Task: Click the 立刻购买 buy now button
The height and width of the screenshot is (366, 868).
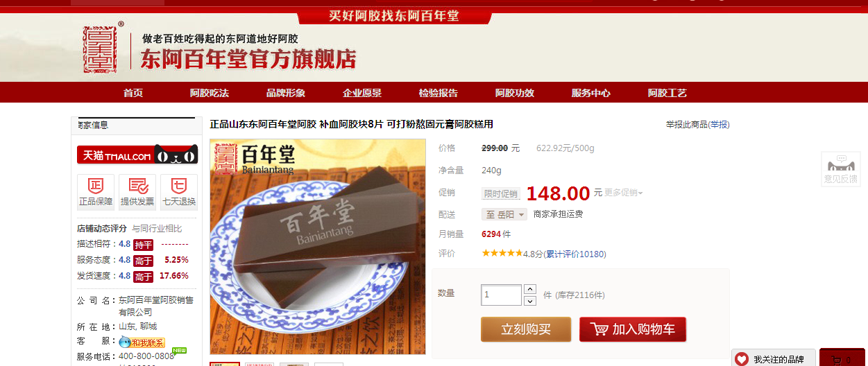Action: coord(526,329)
